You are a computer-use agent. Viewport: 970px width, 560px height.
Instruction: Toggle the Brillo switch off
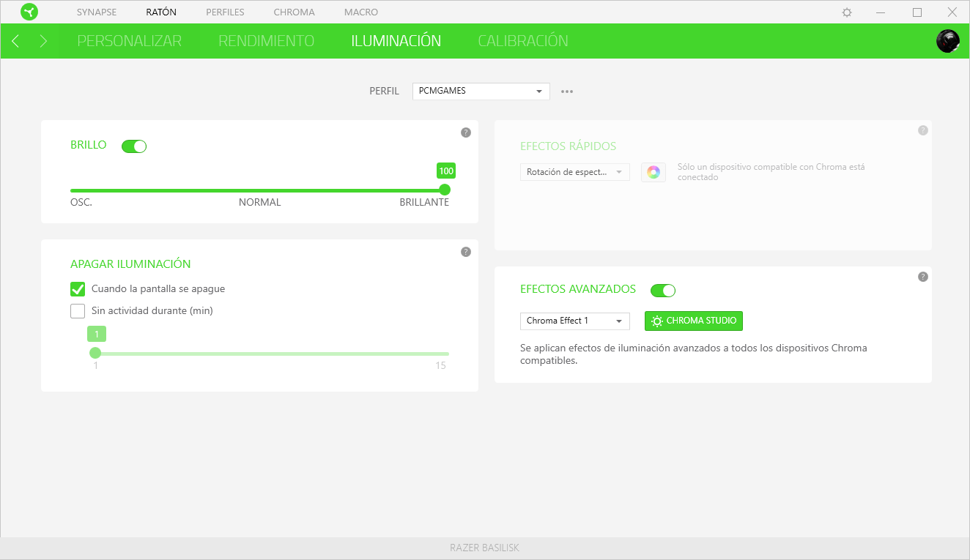click(134, 146)
